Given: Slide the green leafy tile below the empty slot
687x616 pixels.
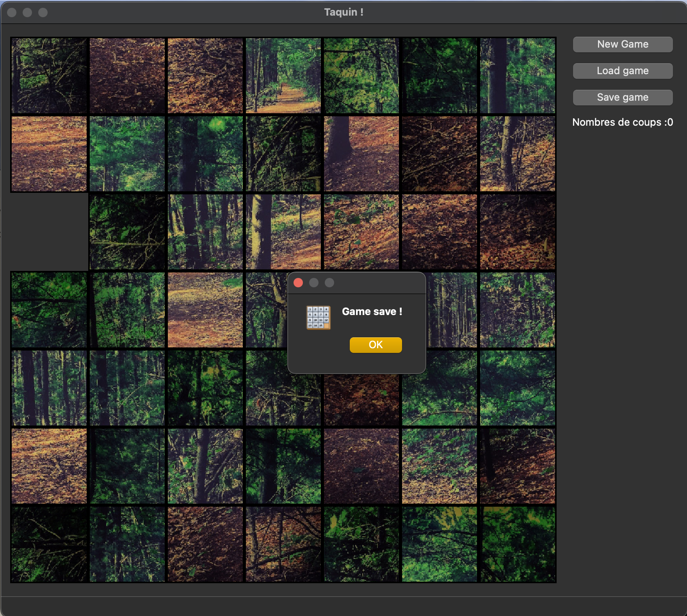Looking at the screenshot, I should coord(49,310).
